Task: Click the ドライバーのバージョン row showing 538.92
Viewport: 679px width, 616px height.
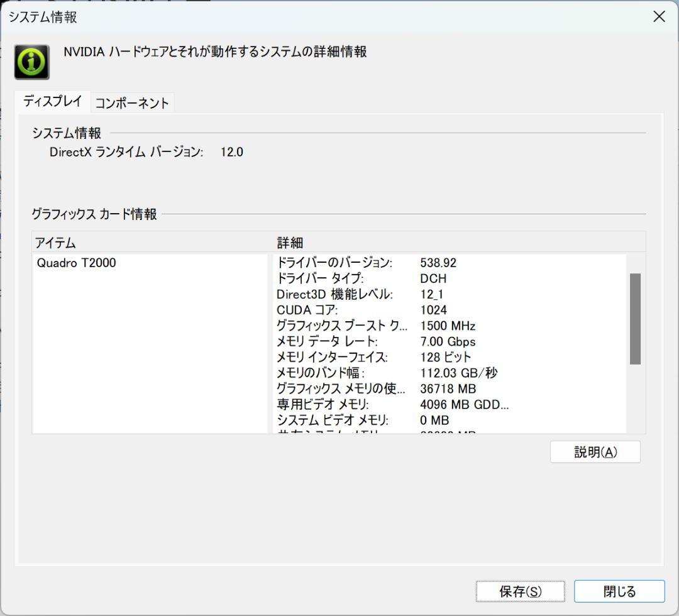Action: 377,263
